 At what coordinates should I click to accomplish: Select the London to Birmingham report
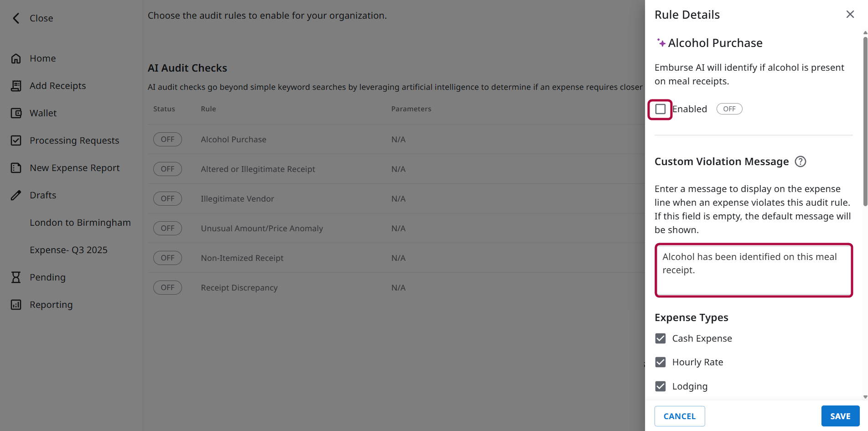pos(80,223)
